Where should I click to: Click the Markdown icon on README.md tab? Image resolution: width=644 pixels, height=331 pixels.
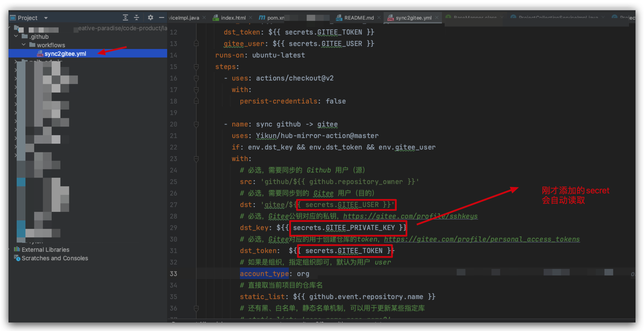tap(339, 17)
